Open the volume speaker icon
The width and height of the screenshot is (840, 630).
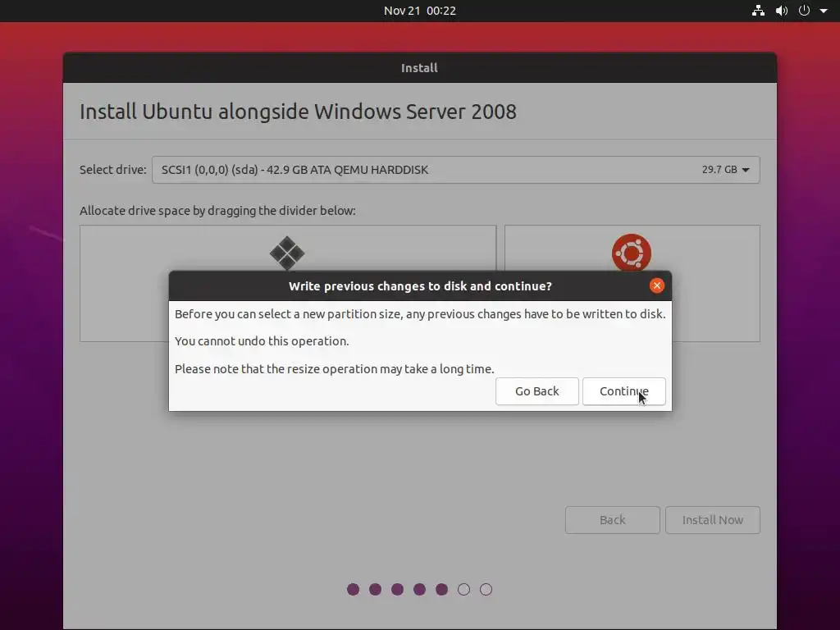(x=782, y=11)
